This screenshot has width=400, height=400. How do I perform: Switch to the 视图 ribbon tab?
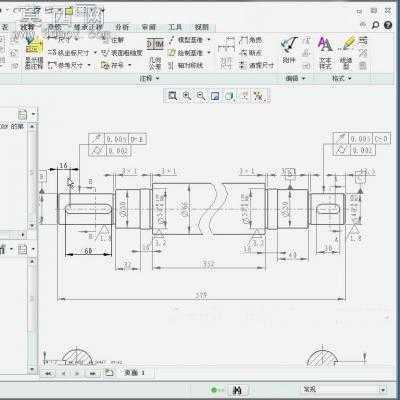click(x=202, y=27)
